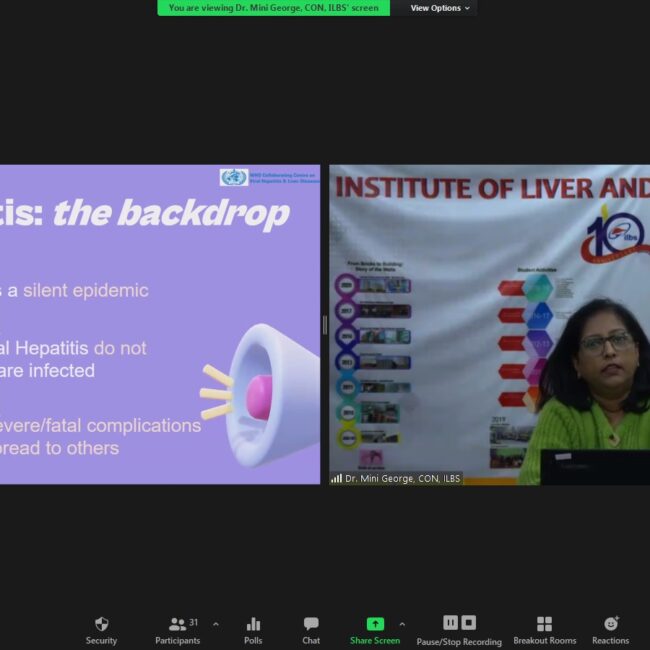Screen dimensions: 650x650
Task: Click the green Share Screen icon
Action: 375,624
